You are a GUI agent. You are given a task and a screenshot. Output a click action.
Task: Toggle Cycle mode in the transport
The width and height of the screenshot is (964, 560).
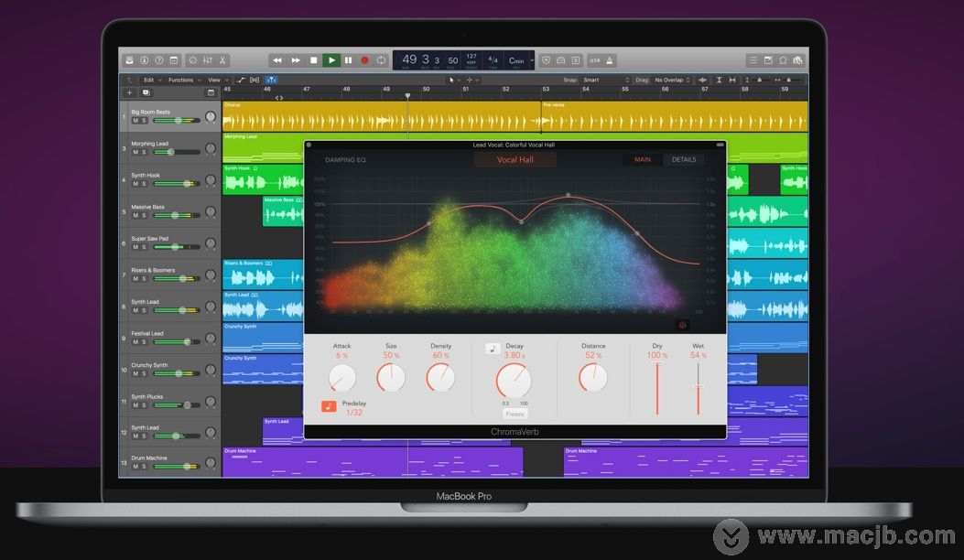click(x=381, y=60)
